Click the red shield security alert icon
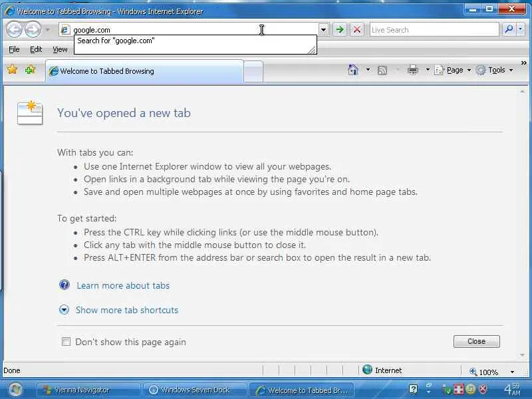 [x=483, y=389]
